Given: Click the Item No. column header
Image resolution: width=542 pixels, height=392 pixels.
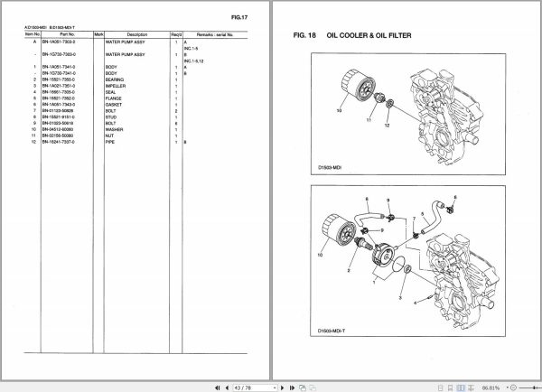Looking at the screenshot, I should tap(33, 34).
